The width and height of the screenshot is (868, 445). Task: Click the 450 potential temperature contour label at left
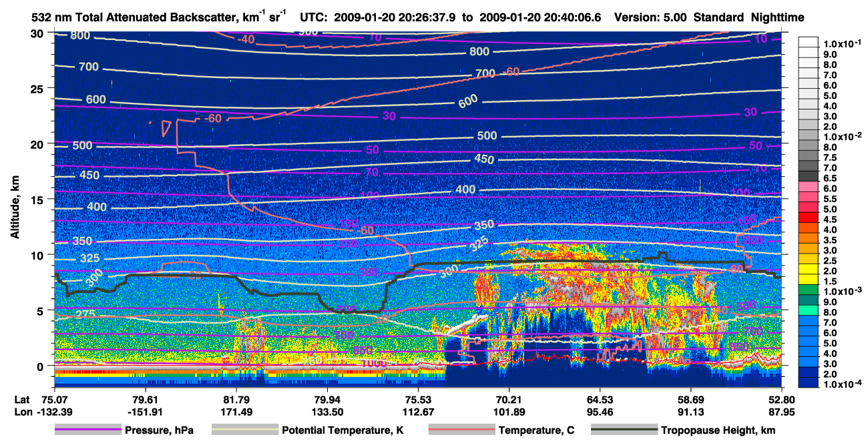click(89, 175)
